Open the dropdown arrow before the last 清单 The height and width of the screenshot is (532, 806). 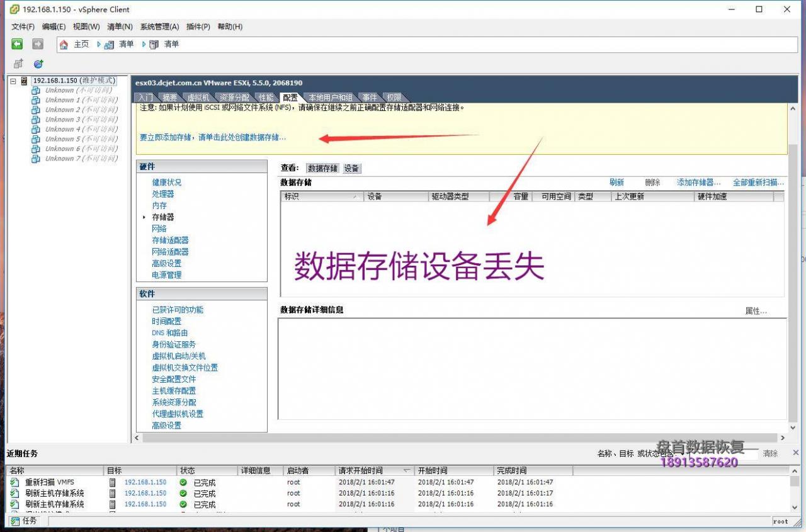pos(144,45)
